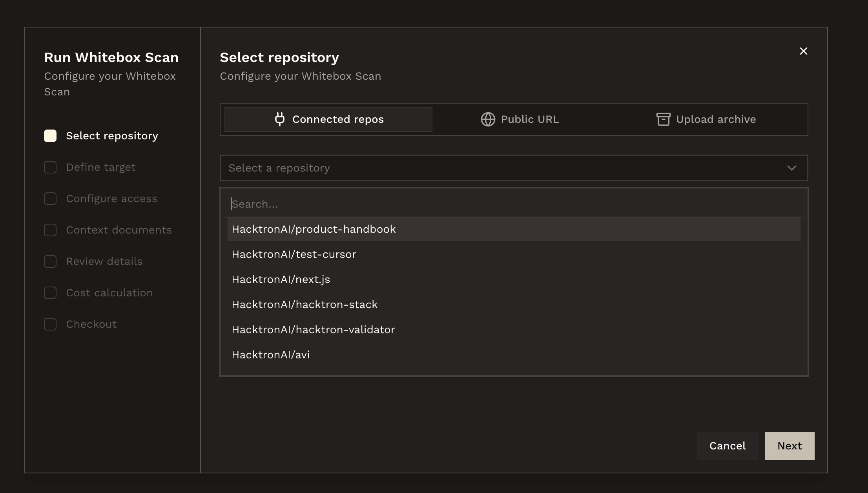The width and height of the screenshot is (868, 493).
Task: Go to Select repository step label
Action: click(112, 136)
